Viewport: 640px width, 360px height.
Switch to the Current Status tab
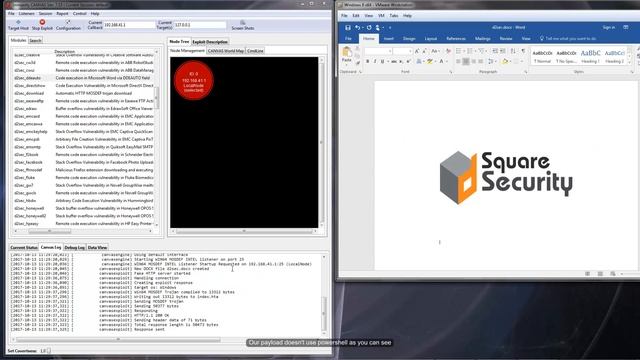[24, 247]
